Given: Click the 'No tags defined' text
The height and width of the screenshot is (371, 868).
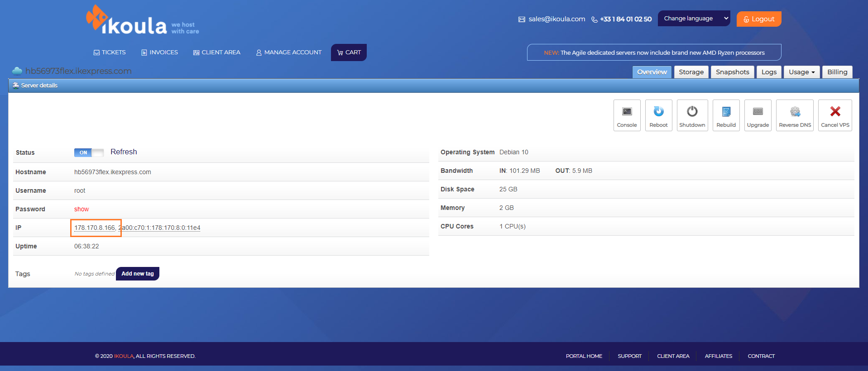Looking at the screenshot, I should tap(95, 274).
